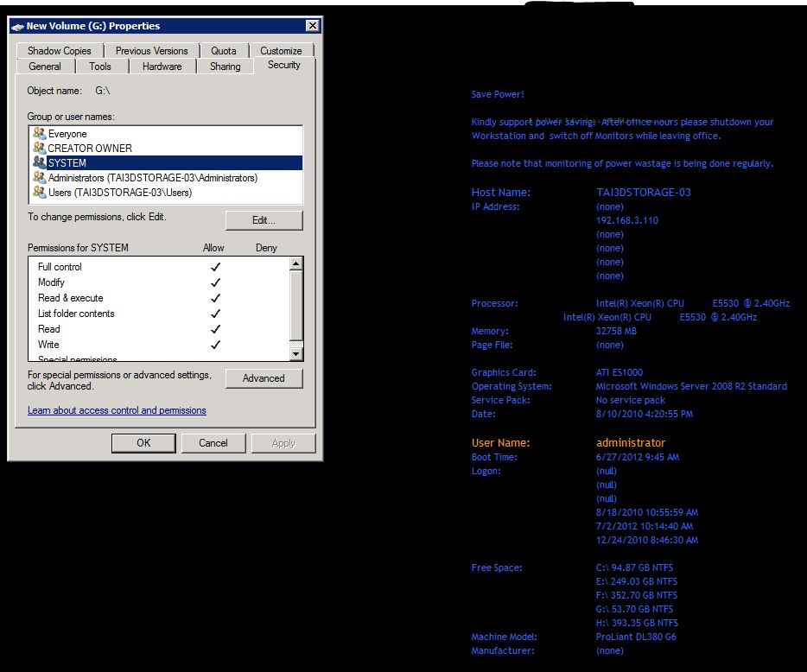807x672 pixels.
Task: Switch to the Hardware tab
Action: tap(162, 67)
